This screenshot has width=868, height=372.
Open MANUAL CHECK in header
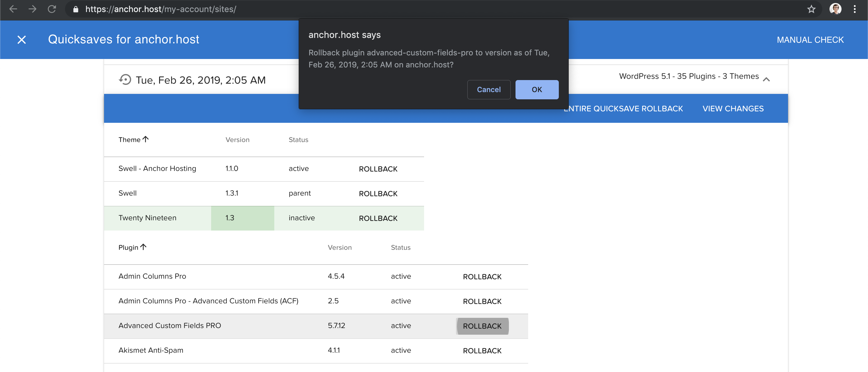[x=810, y=40]
